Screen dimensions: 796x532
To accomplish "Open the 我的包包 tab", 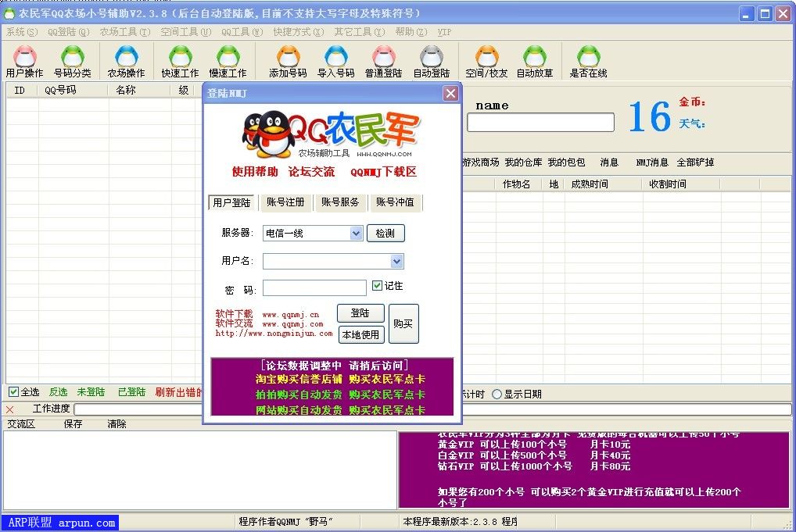I will click(x=566, y=162).
